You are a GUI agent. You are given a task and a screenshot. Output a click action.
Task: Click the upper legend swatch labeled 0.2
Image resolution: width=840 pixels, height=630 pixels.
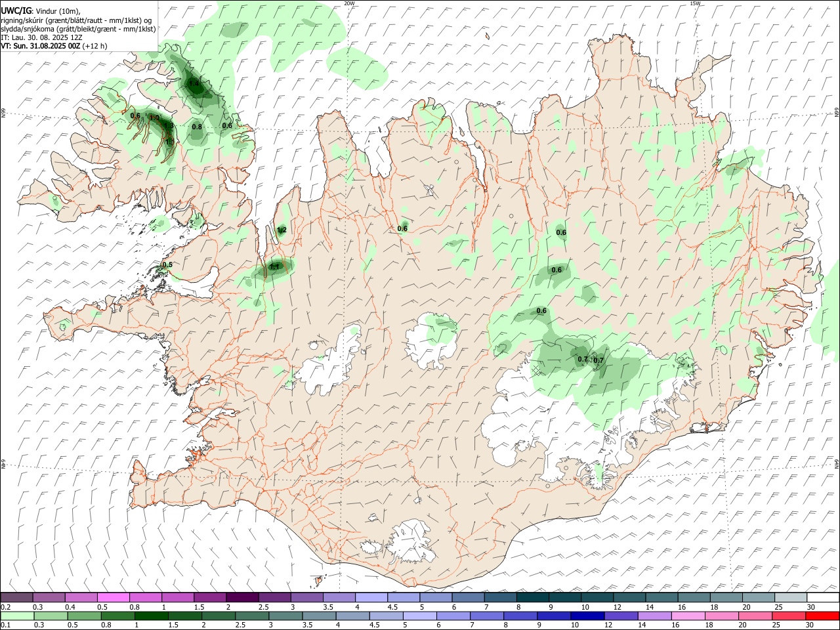[16, 597]
